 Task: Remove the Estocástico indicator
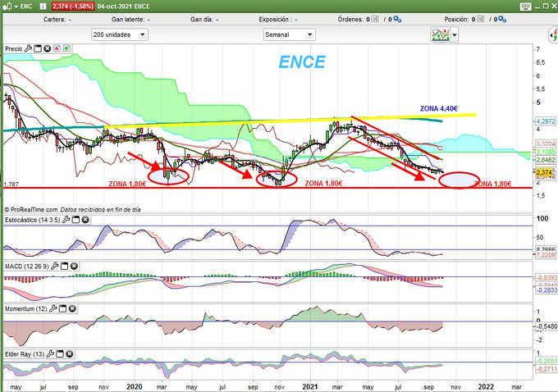click(x=85, y=220)
